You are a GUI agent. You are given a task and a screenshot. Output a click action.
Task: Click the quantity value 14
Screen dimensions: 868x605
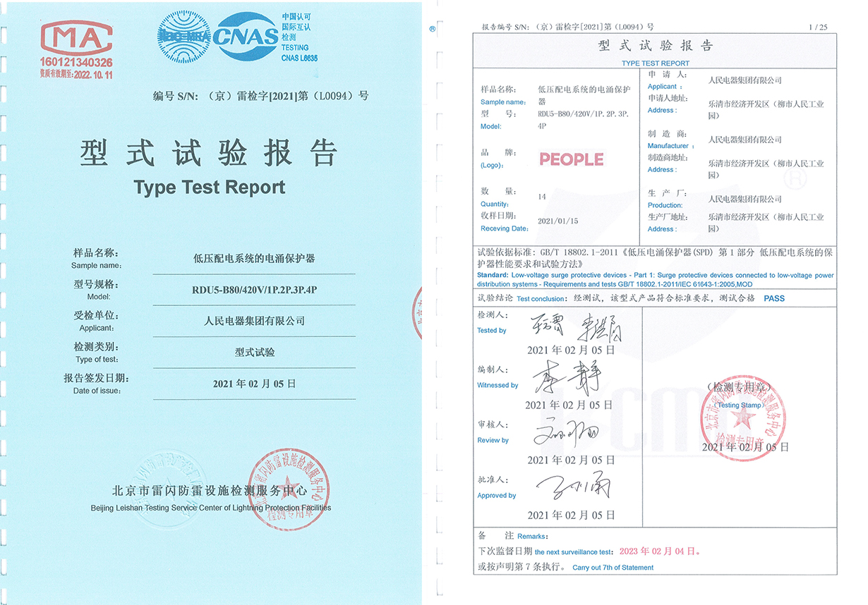pos(541,197)
